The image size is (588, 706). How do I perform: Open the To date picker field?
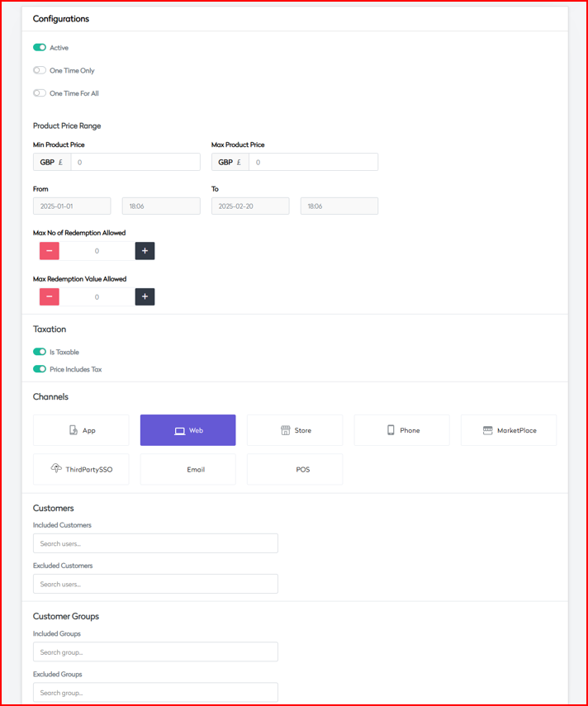(250, 206)
